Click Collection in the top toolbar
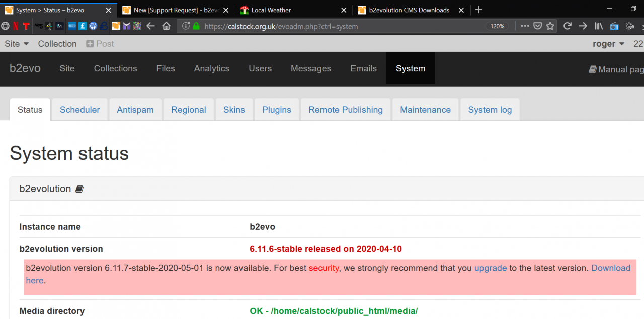This screenshot has width=644, height=319. coord(57,44)
